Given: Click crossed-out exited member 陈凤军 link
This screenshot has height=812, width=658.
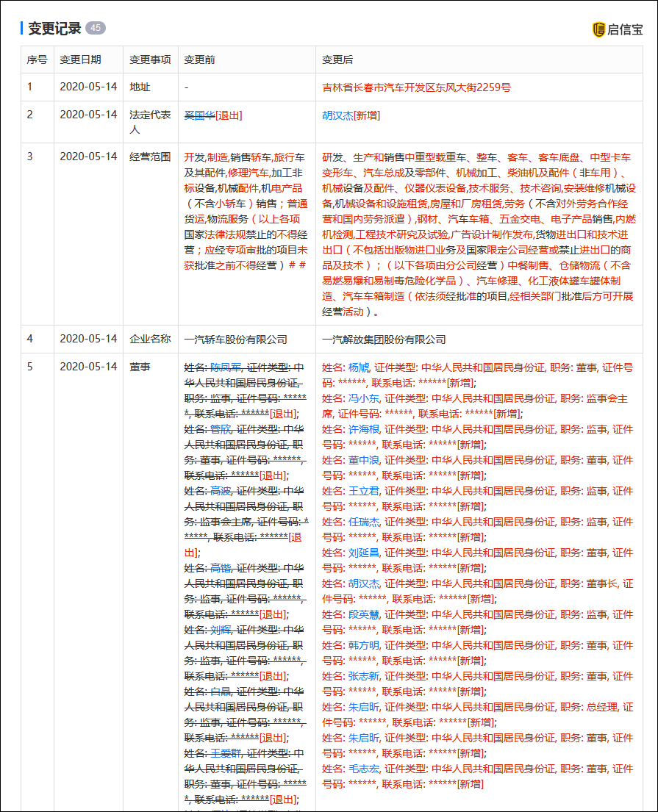Looking at the screenshot, I should click(x=225, y=367).
